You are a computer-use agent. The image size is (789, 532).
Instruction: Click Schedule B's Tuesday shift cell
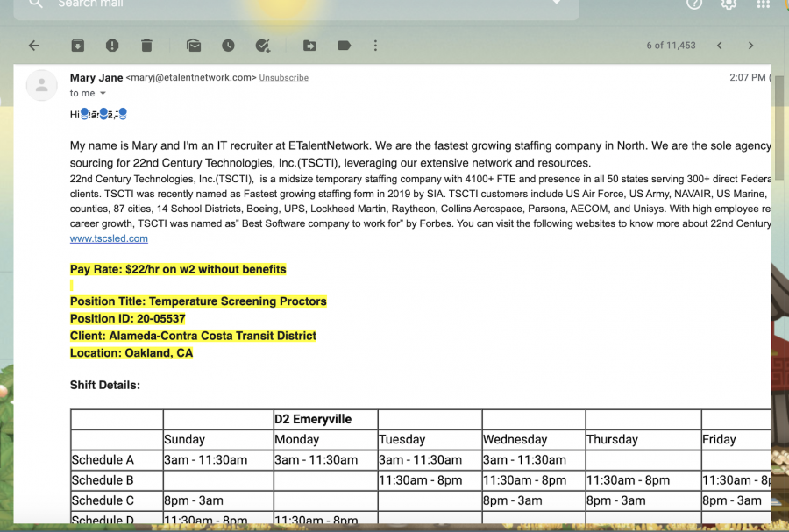pyautogui.click(x=430, y=480)
